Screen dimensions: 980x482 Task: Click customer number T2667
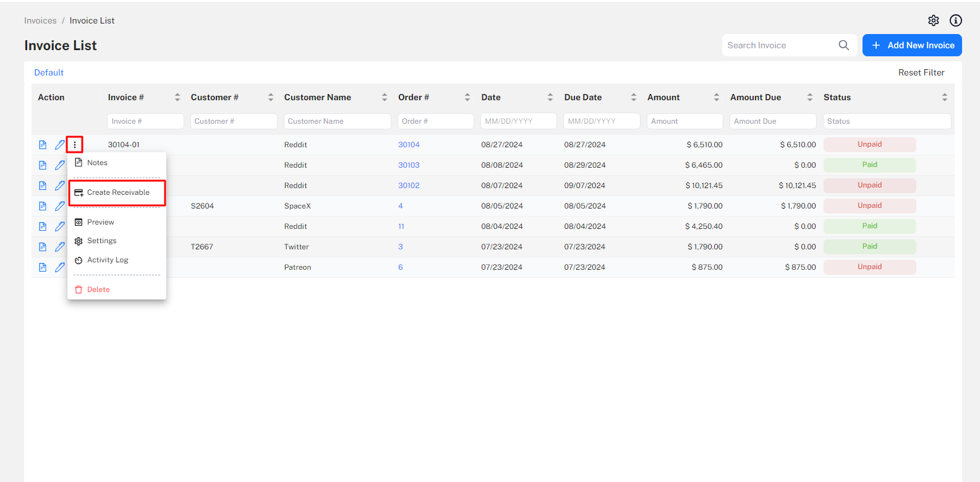coord(202,247)
